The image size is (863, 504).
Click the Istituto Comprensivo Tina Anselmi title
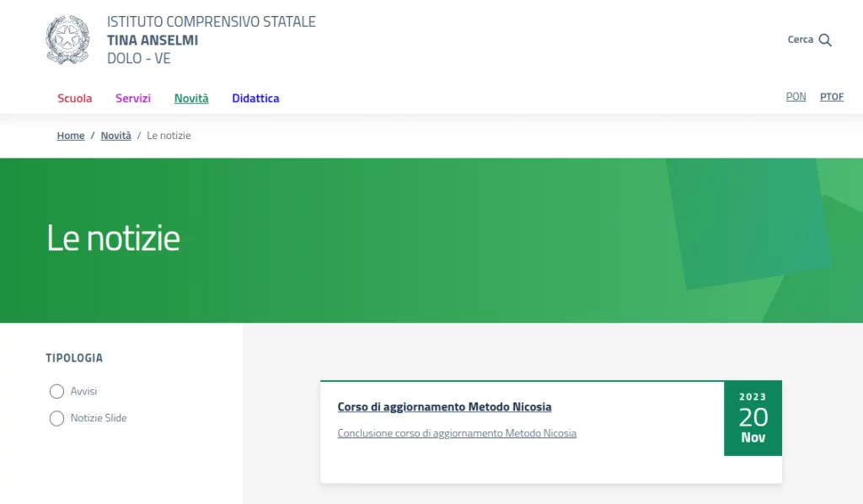[211, 40]
